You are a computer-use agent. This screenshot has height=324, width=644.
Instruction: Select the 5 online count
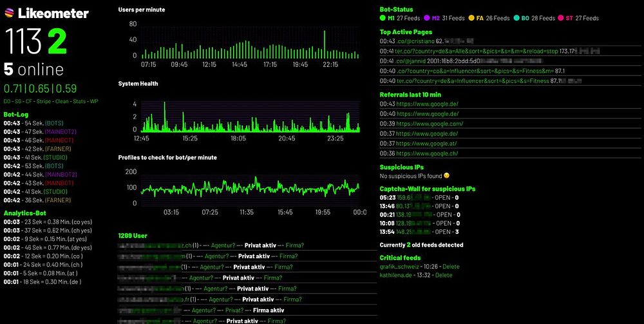(33, 70)
